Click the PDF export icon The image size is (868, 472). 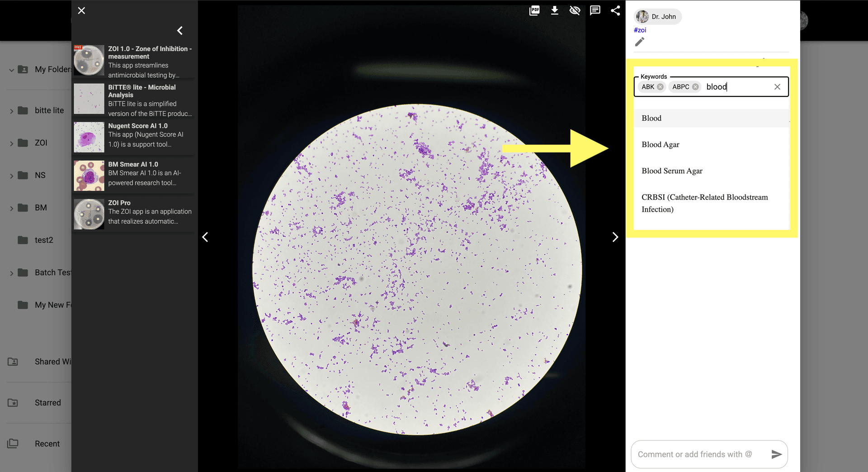pos(534,10)
